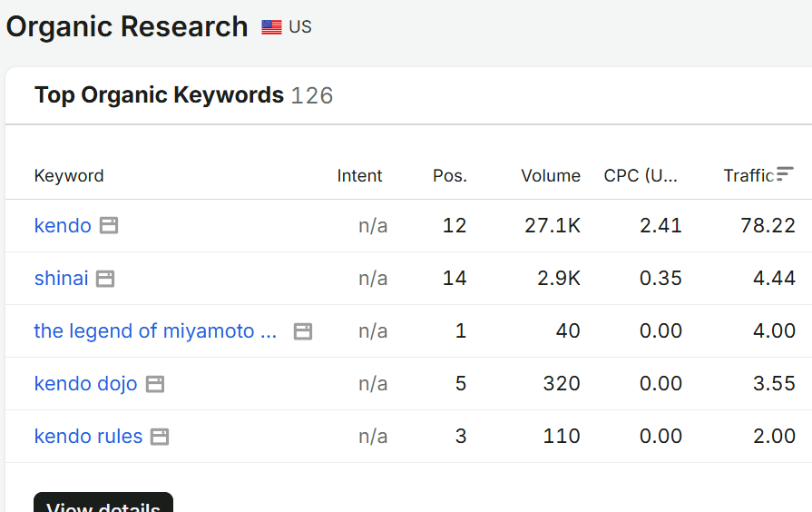Click the Traffic sort icon
The image size is (812, 512).
pos(785,174)
